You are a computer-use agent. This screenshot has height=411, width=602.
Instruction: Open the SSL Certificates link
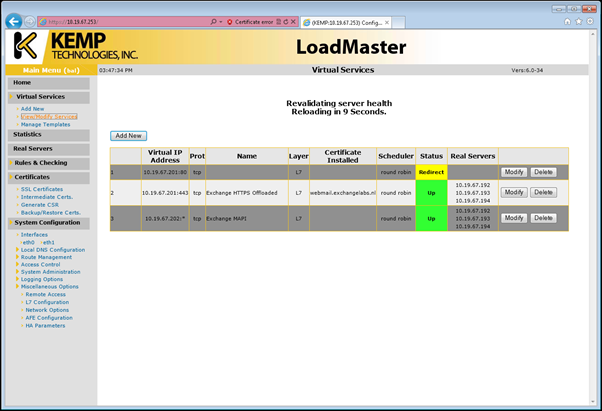(x=42, y=189)
